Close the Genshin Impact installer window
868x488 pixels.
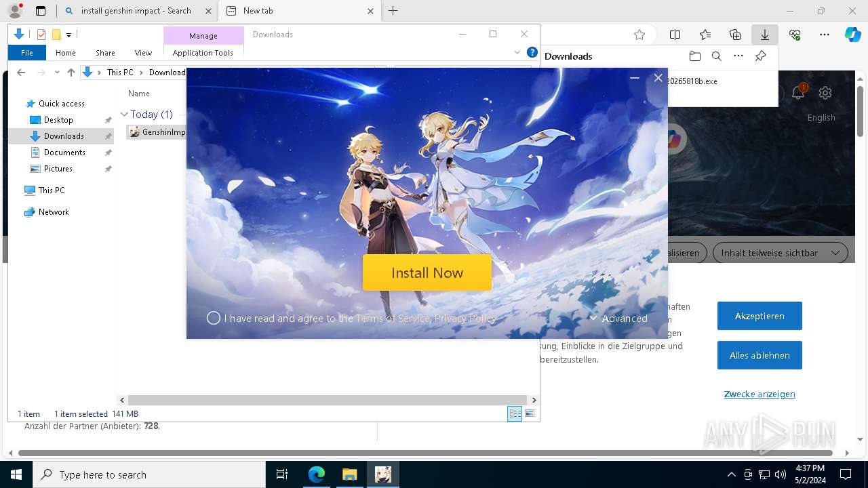pyautogui.click(x=658, y=78)
